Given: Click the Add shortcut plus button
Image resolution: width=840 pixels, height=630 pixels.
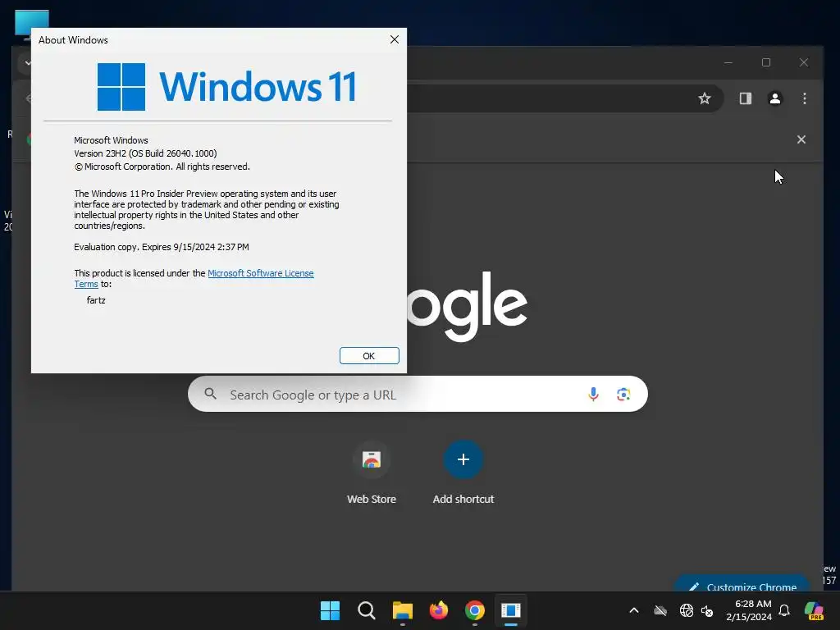Looking at the screenshot, I should (463, 459).
